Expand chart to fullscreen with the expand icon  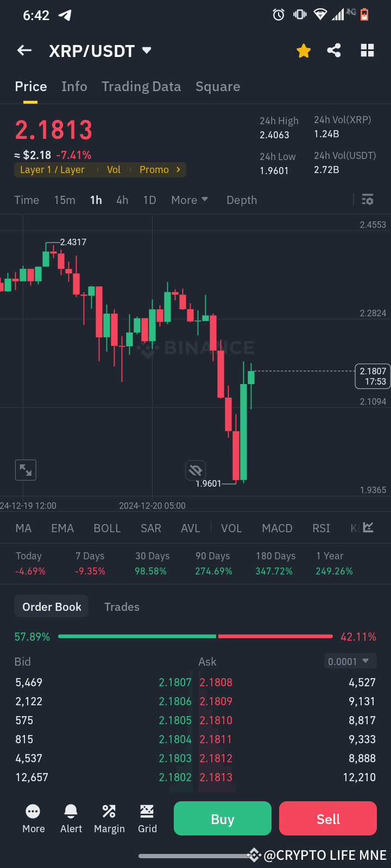26,470
